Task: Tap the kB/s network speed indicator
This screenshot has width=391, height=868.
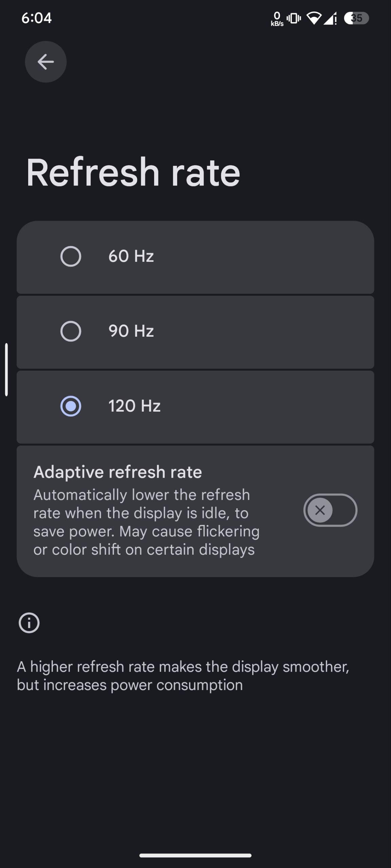Action: tap(277, 19)
